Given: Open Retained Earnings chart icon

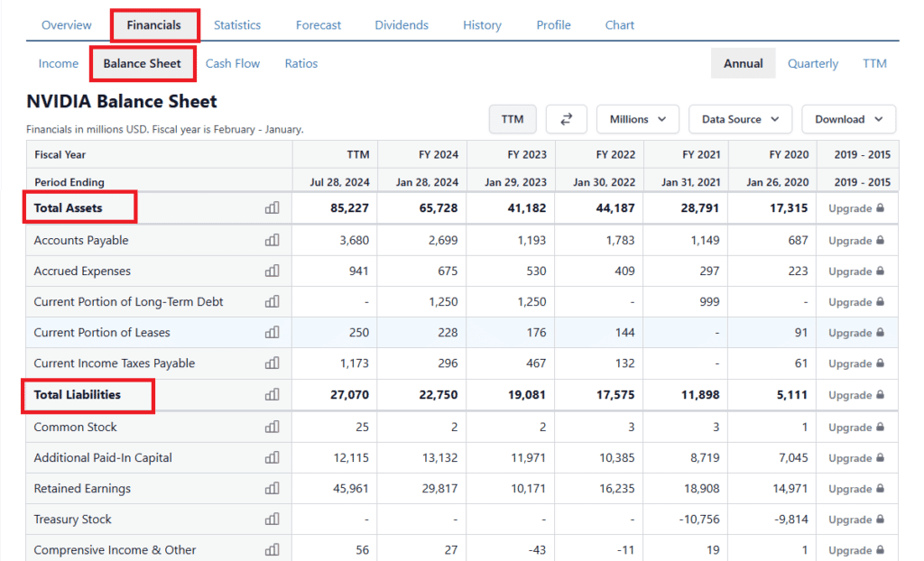Looking at the screenshot, I should click(272, 489).
